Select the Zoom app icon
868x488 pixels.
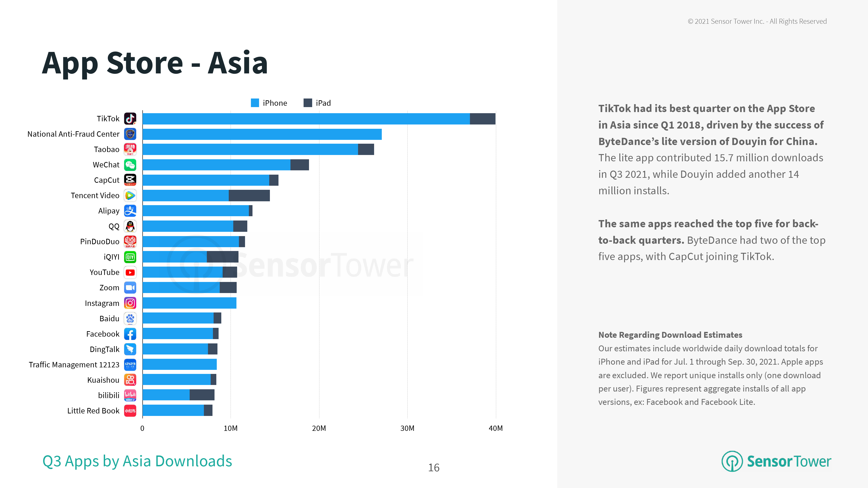click(130, 288)
